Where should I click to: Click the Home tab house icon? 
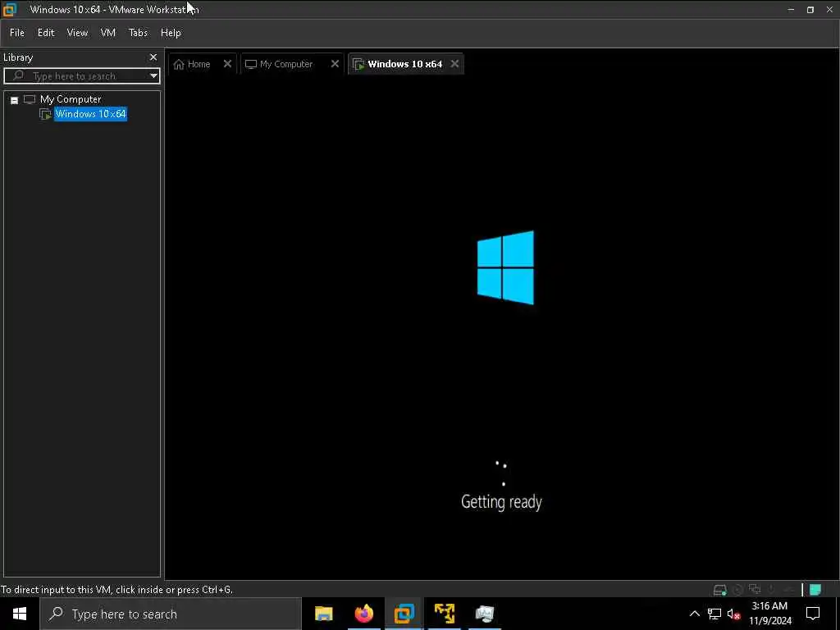179,64
